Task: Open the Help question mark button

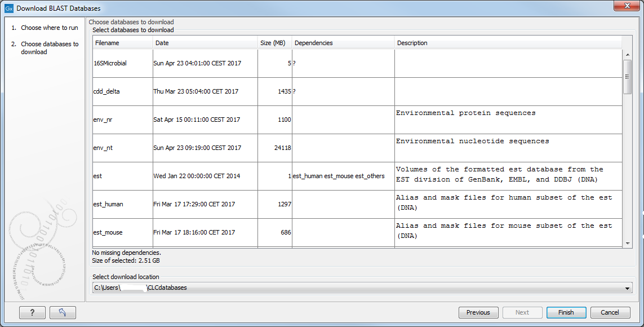Action: 32,312
